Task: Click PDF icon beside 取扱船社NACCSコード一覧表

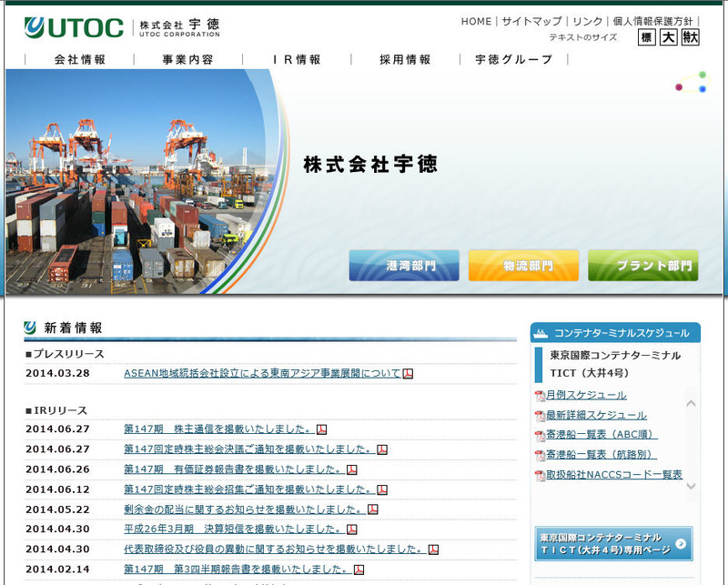Action: click(x=540, y=475)
